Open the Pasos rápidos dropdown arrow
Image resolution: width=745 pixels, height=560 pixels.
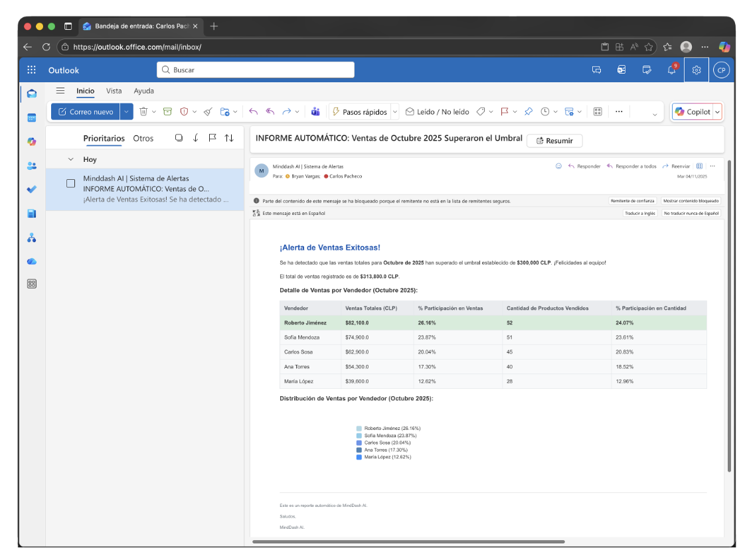click(395, 112)
